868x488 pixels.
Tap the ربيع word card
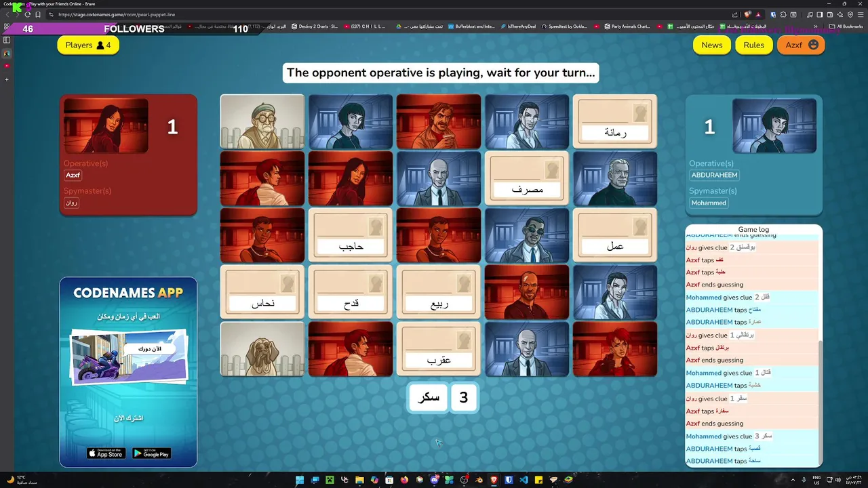click(439, 292)
